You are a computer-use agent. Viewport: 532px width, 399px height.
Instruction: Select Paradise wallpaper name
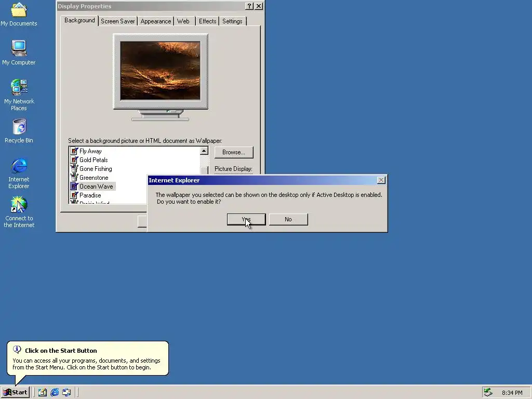pos(90,195)
